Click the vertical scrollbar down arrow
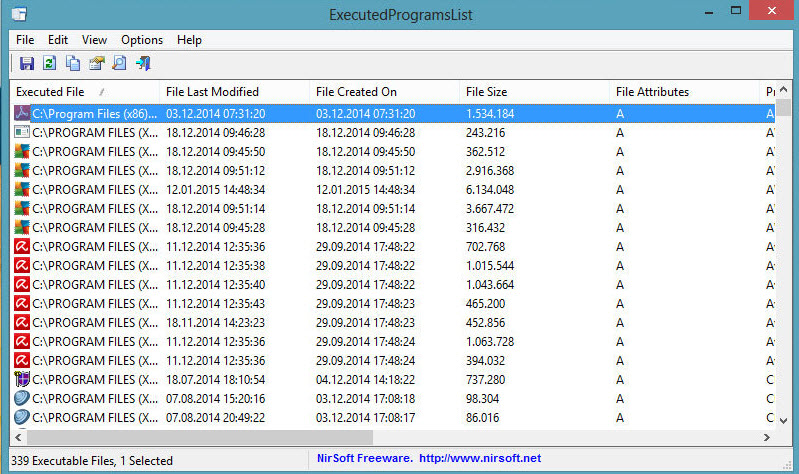Image resolution: width=799 pixels, height=474 pixels. pyautogui.click(x=784, y=420)
